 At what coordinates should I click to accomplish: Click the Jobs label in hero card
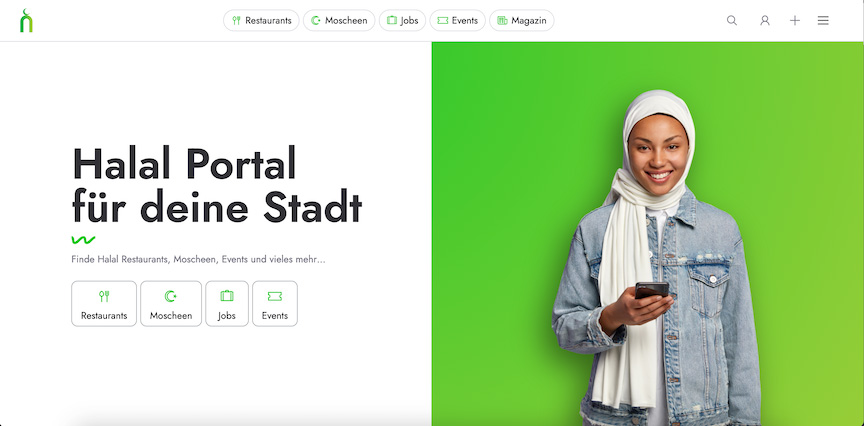[x=227, y=316]
